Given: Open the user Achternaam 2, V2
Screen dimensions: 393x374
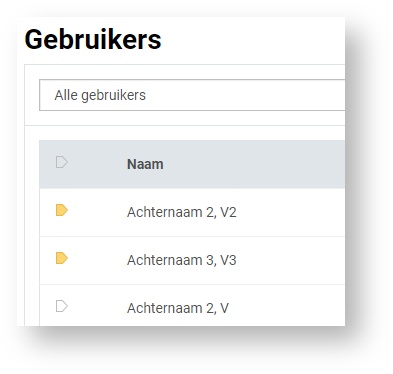Looking at the screenshot, I should point(182,212).
